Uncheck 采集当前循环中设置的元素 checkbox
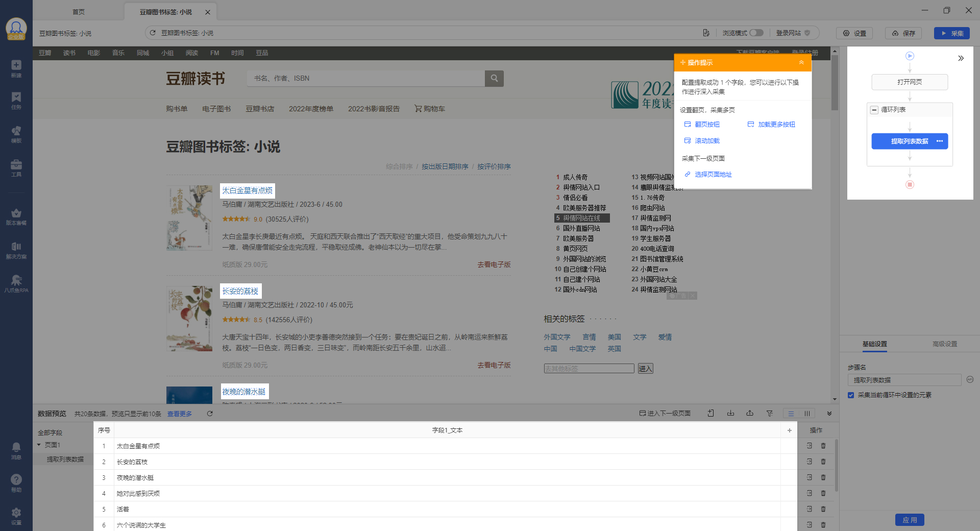Viewport: 980px width, 531px height. pos(851,395)
